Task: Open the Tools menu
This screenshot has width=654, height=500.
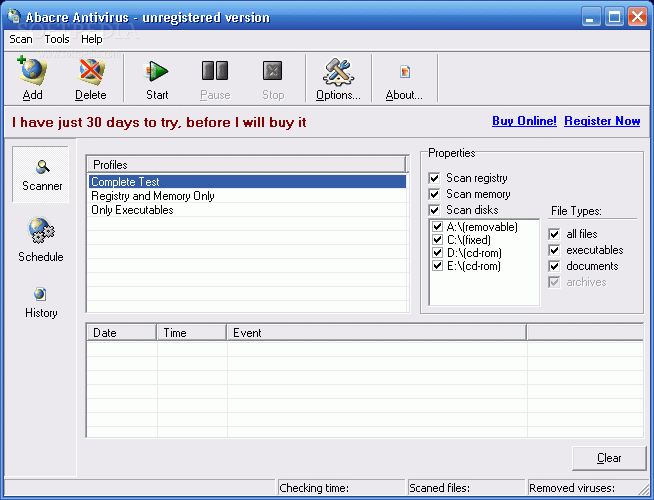Action: pyautogui.click(x=57, y=39)
